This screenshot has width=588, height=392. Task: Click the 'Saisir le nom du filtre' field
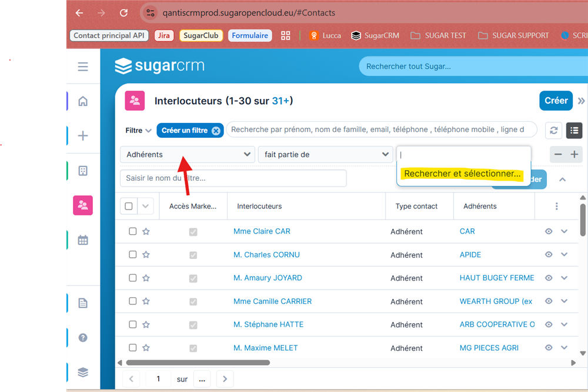coord(233,178)
